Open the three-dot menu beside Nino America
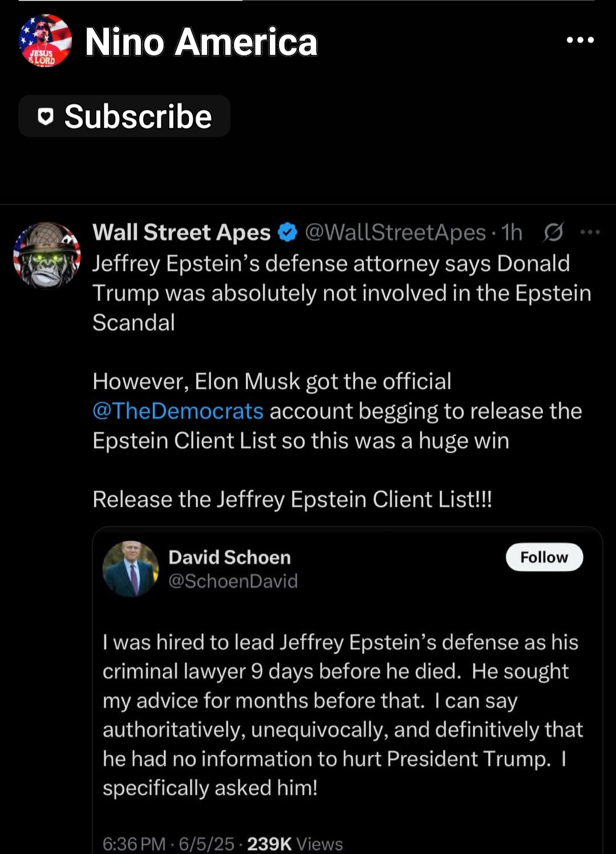 (580, 40)
